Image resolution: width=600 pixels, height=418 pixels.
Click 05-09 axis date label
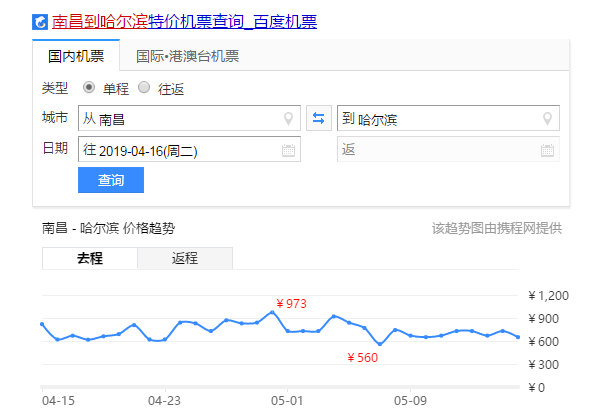[410, 401]
